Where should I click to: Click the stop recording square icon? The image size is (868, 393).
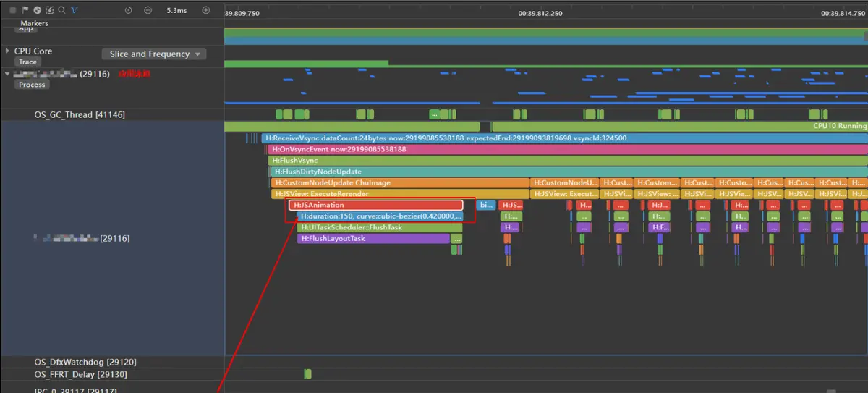click(x=12, y=10)
